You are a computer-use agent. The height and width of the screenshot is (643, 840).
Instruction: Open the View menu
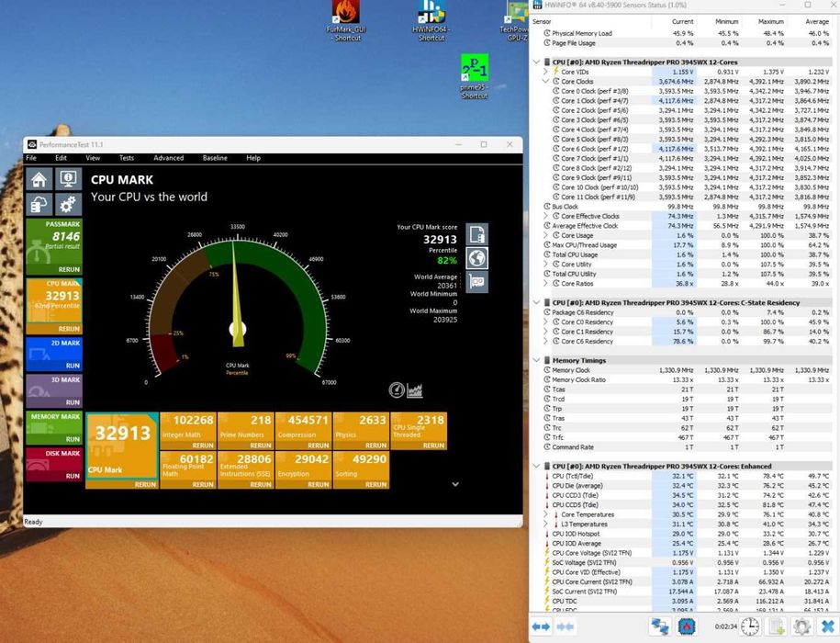[93, 158]
